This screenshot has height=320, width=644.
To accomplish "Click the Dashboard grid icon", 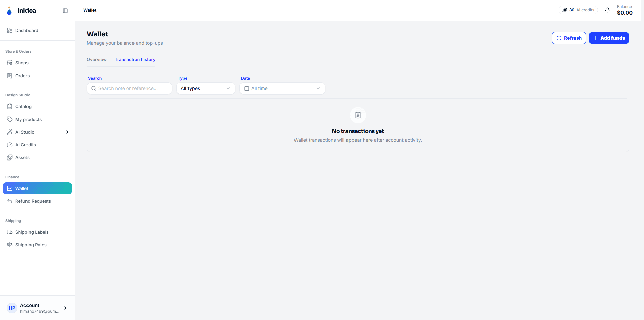I will [10, 30].
